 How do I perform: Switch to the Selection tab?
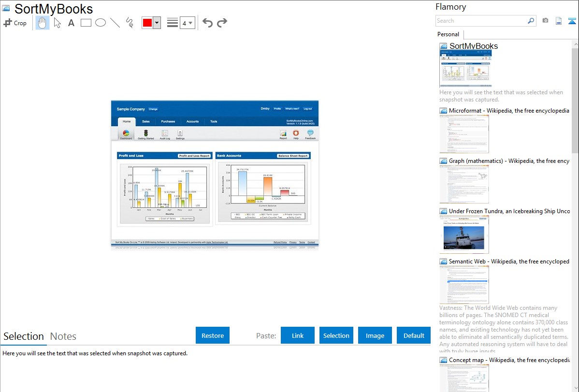(x=24, y=336)
